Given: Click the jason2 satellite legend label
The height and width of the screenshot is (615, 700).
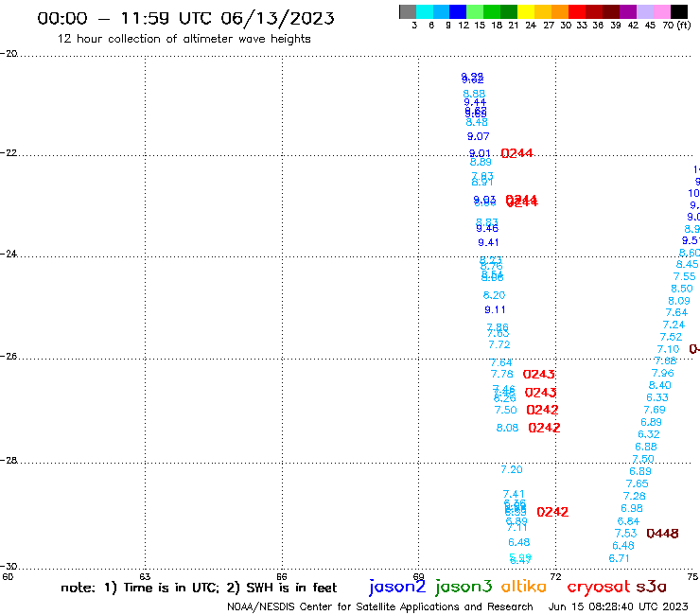Looking at the screenshot, I should pos(397,587).
